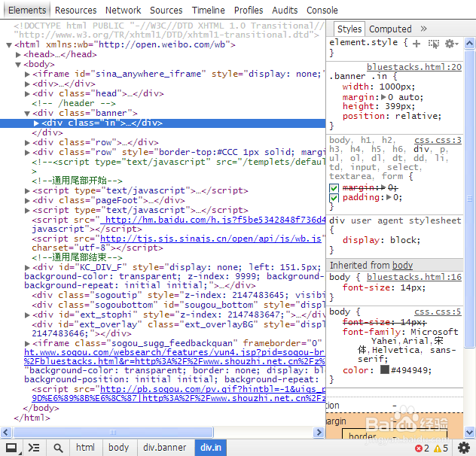Viewport: 476px width, 456px height.
Task: Select the header comment node
Action: pyautogui.click(x=74, y=103)
